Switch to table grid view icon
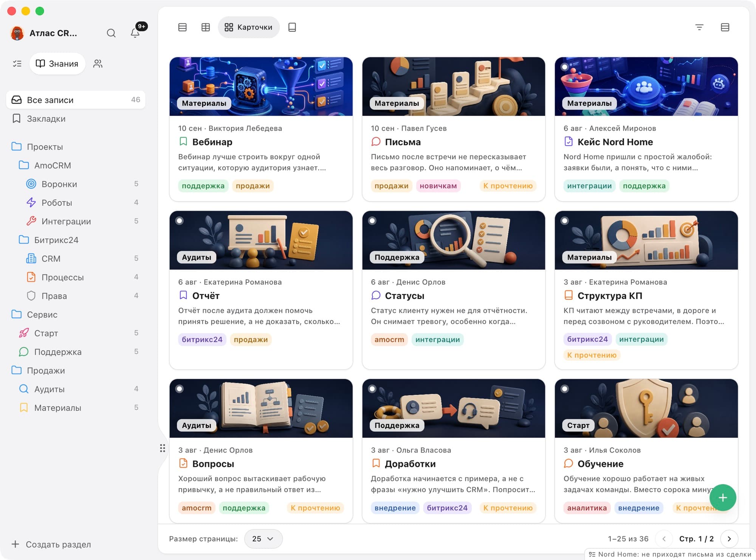The height and width of the screenshot is (560, 756). (x=206, y=27)
